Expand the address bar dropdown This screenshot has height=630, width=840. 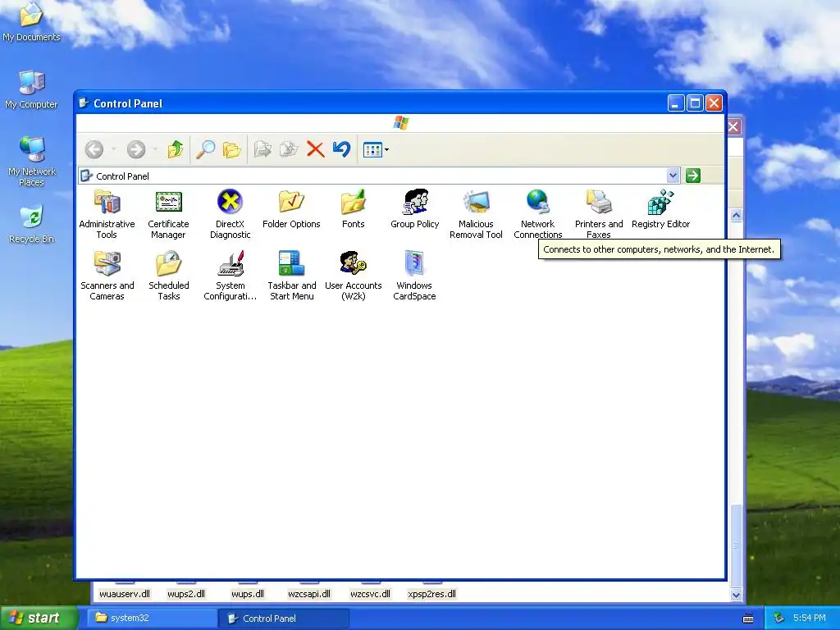point(673,176)
